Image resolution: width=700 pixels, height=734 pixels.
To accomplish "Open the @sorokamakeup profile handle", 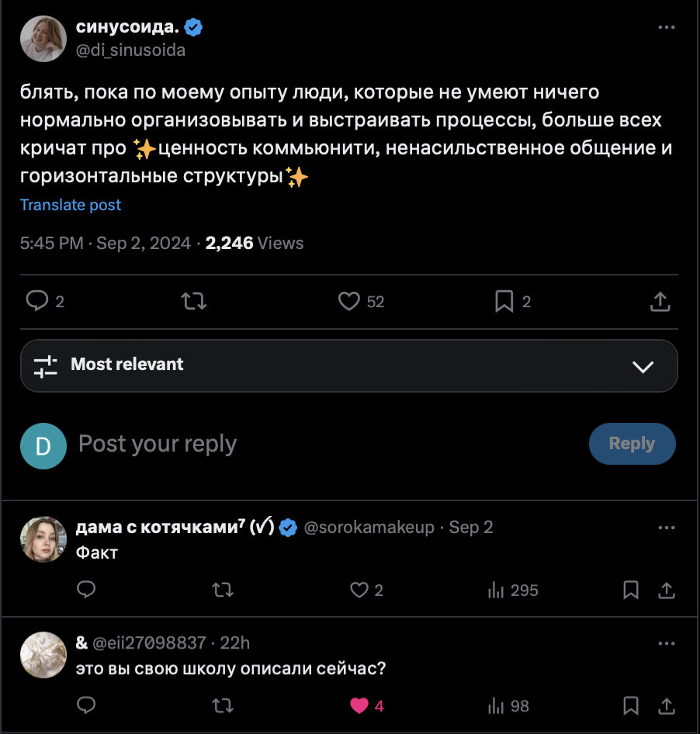I will click(x=369, y=528).
